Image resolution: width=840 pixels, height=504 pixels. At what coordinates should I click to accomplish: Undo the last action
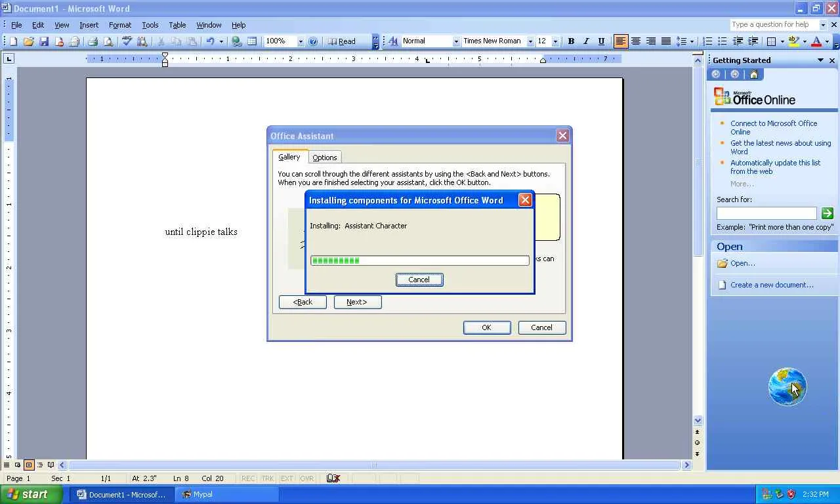pos(210,41)
